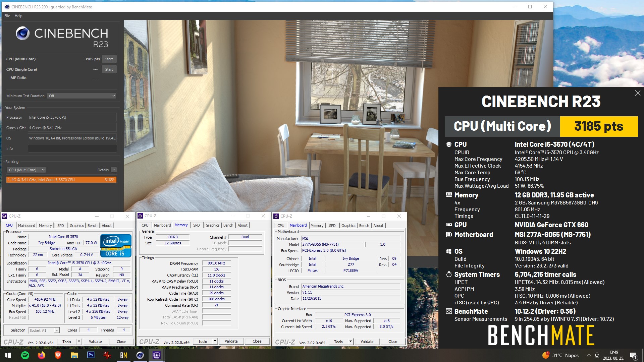Screen dimensions: 644x362
Task: Click the tray icon right of the hidden-icons arrow
Action: point(597,355)
